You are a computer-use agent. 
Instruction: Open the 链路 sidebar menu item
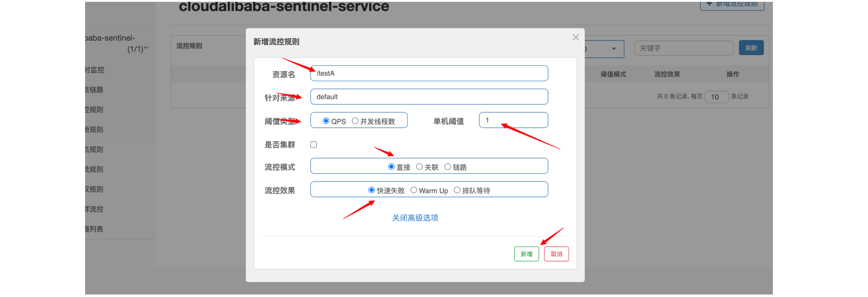click(95, 90)
